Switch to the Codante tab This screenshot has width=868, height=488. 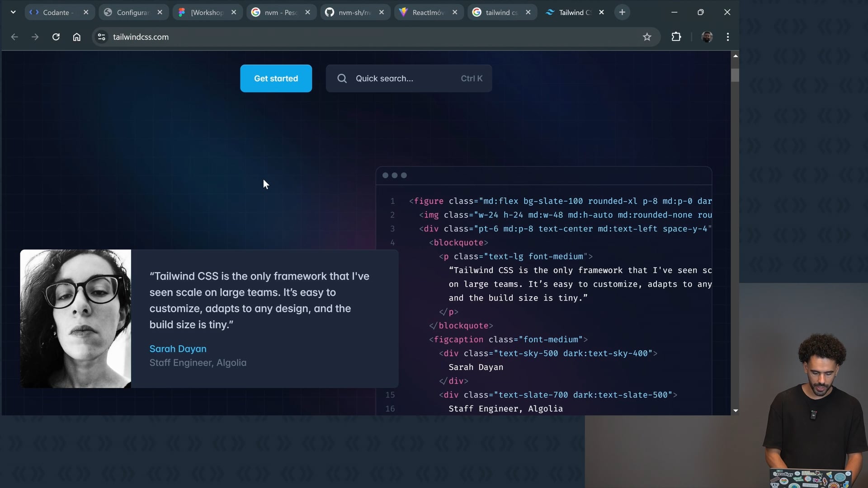56,12
